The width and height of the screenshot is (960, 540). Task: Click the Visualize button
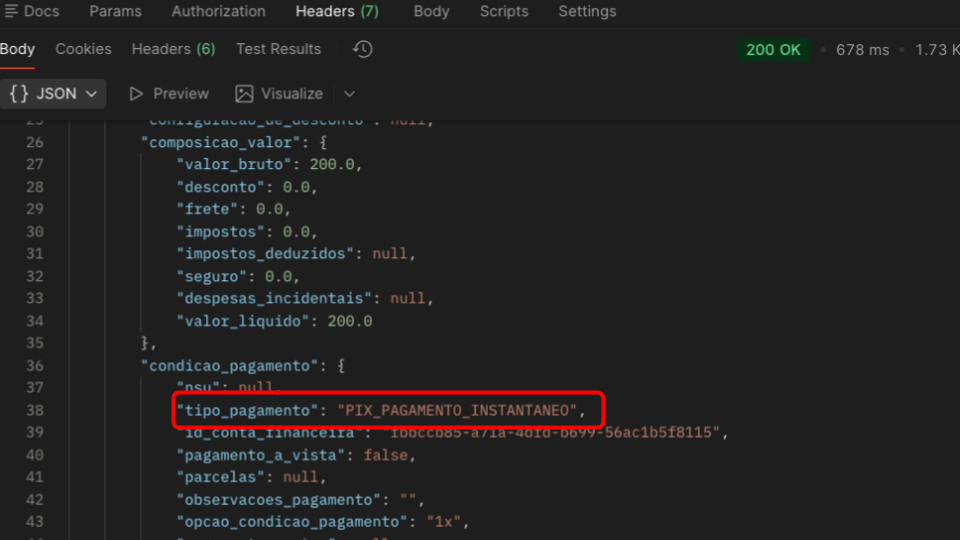coord(279,94)
